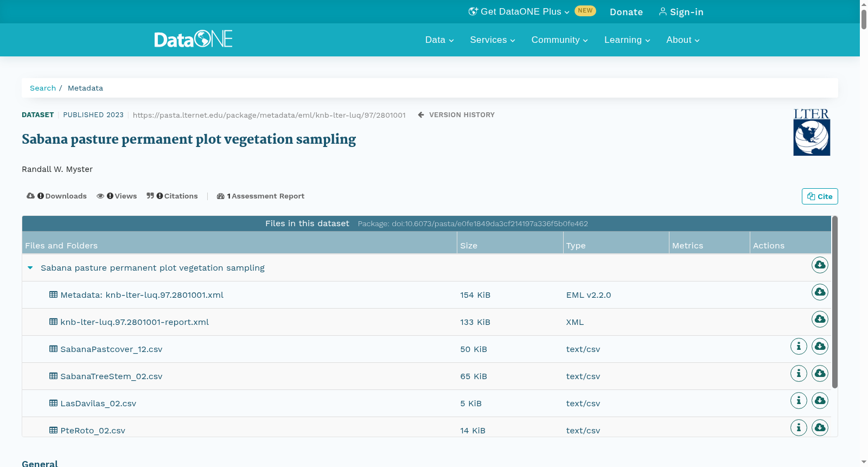Click the DataONE logo
Screen dimensions: 868x467
coord(193,39)
